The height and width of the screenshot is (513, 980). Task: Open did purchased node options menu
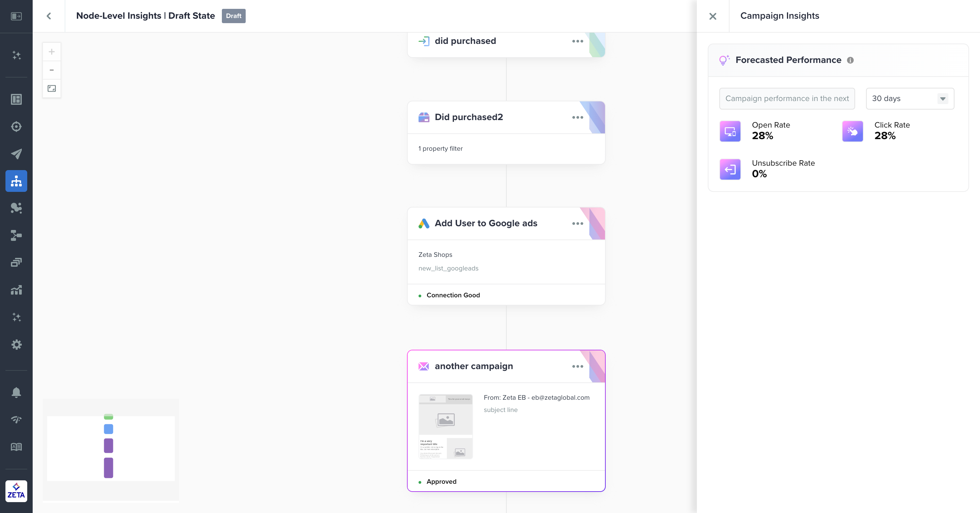click(x=577, y=41)
